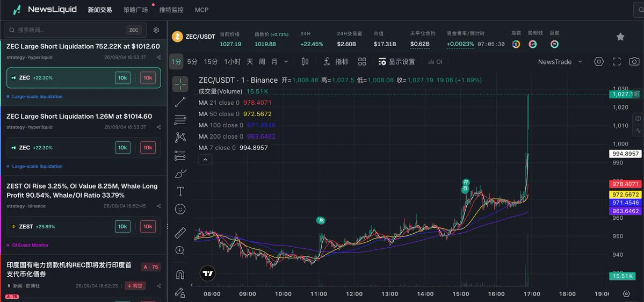This screenshot has width=644, height=302.
Task: Select the 1分 timeframe
Action: 176,62
